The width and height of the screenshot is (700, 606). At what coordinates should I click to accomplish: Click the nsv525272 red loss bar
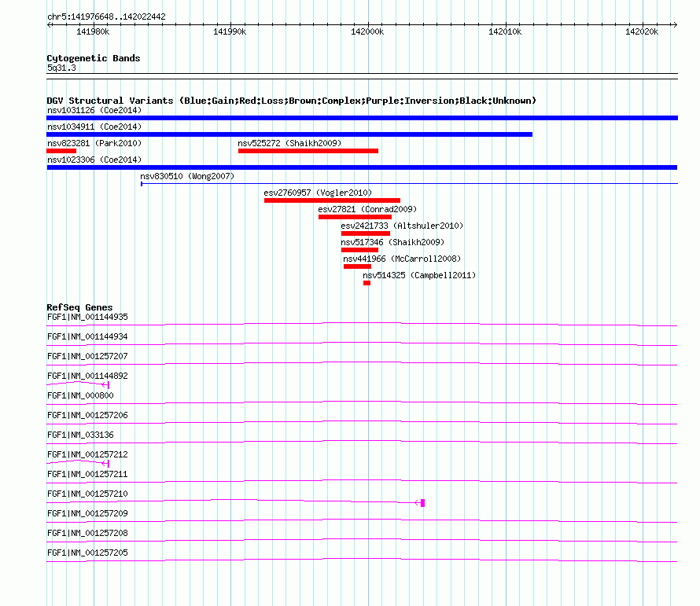point(308,151)
